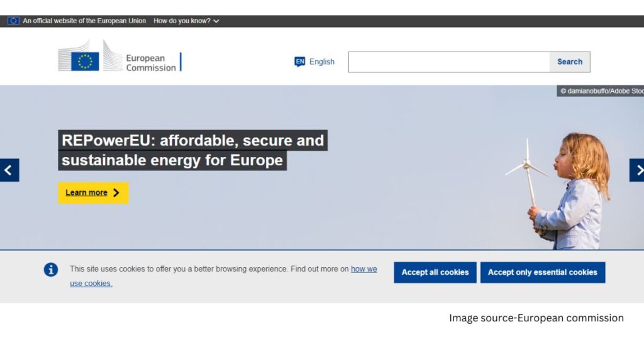
Task: Choose Accept only essential cookies
Action: [x=543, y=272]
